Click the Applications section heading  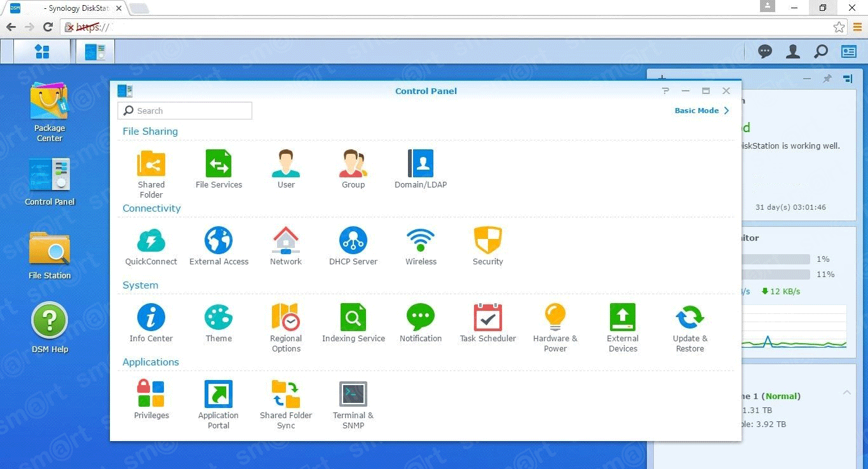151,362
